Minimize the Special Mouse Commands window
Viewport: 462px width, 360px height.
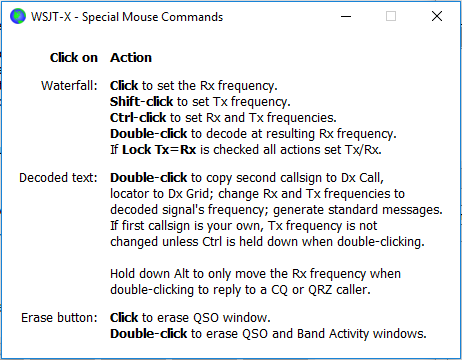[x=346, y=16]
